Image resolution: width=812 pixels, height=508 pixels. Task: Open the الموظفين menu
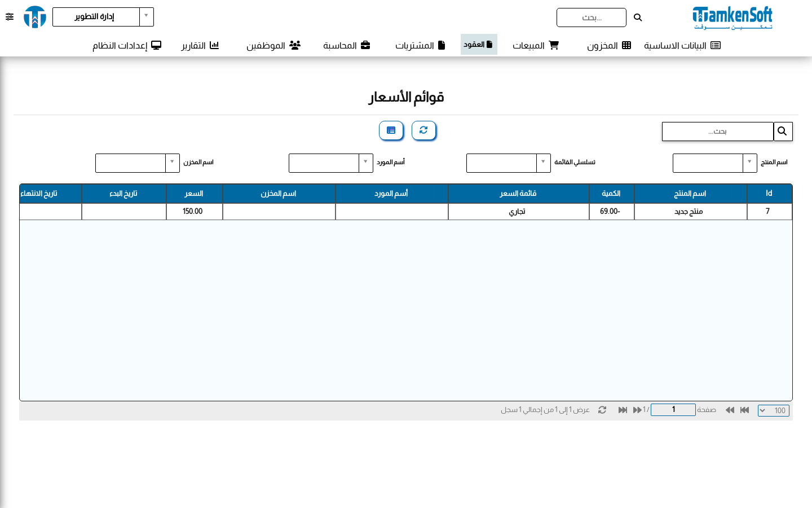tap(273, 45)
